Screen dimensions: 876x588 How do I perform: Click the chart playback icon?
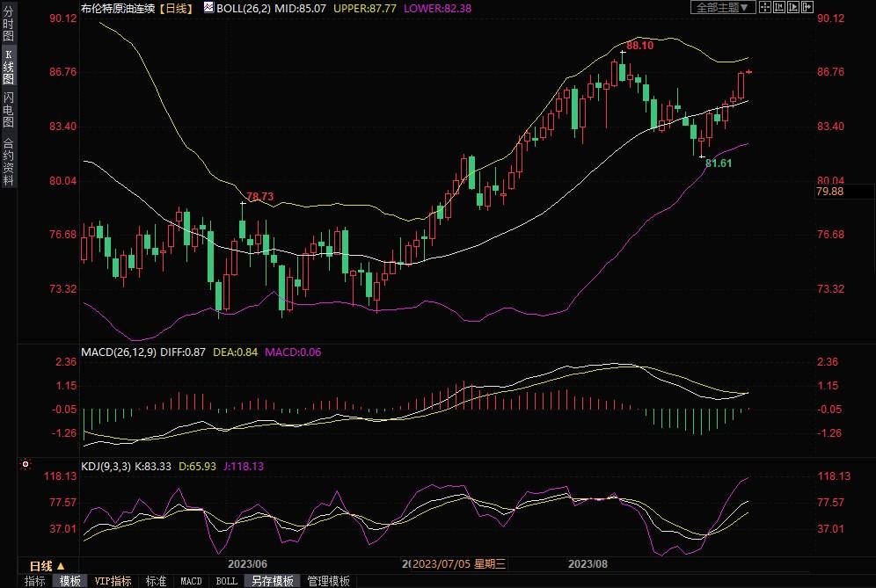coord(793,7)
